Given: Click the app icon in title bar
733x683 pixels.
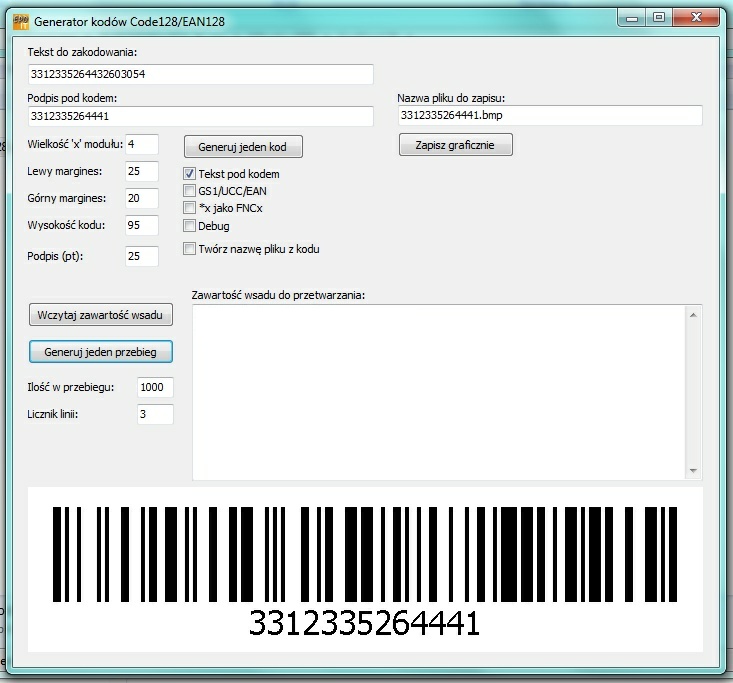Looking at the screenshot, I should pos(20,20).
